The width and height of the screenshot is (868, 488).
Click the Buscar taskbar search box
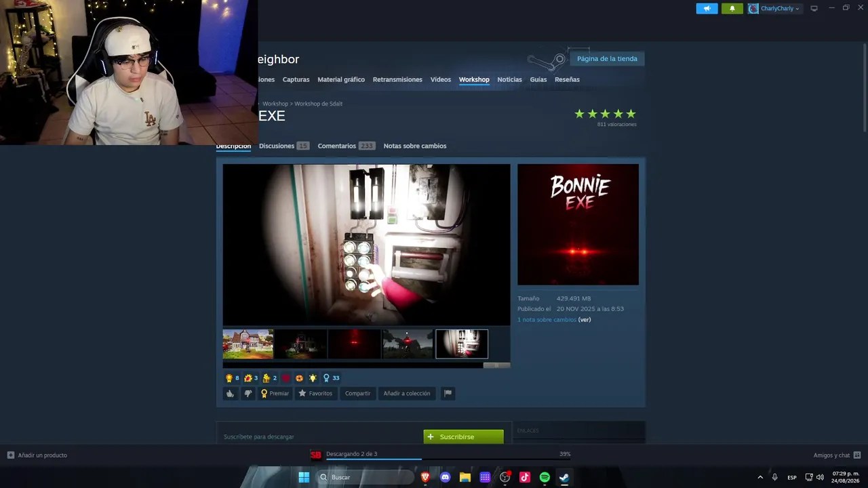click(x=365, y=477)
